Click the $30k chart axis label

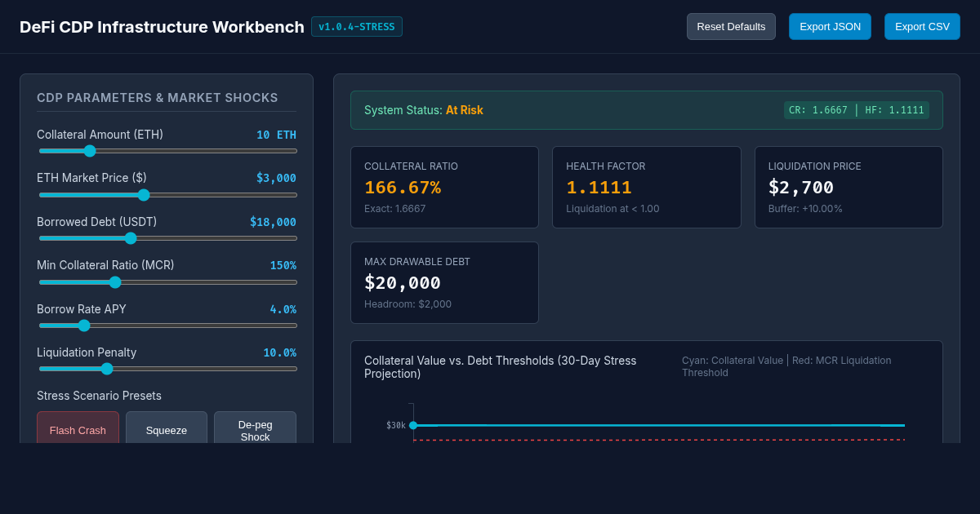coord(396,425)
